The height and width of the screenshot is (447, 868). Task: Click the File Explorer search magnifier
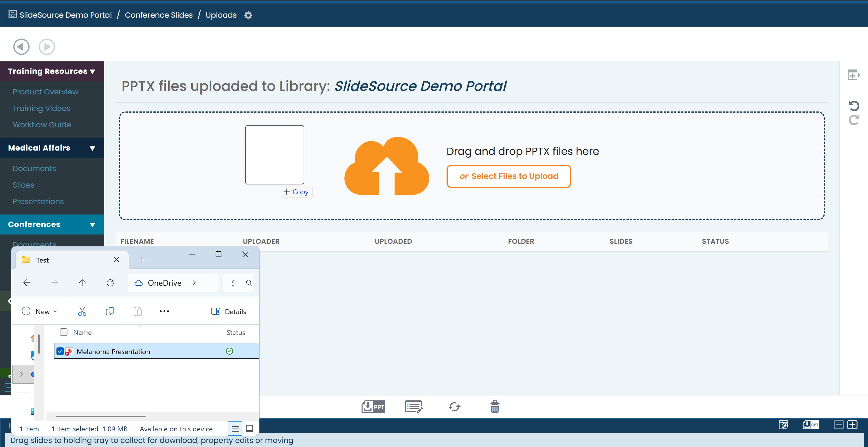tap(249, 283)
